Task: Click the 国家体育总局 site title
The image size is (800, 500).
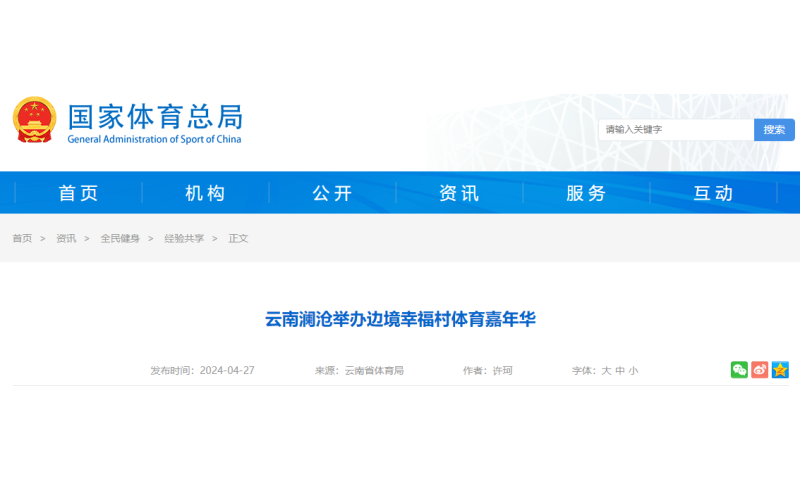Action: click(155, 116)
